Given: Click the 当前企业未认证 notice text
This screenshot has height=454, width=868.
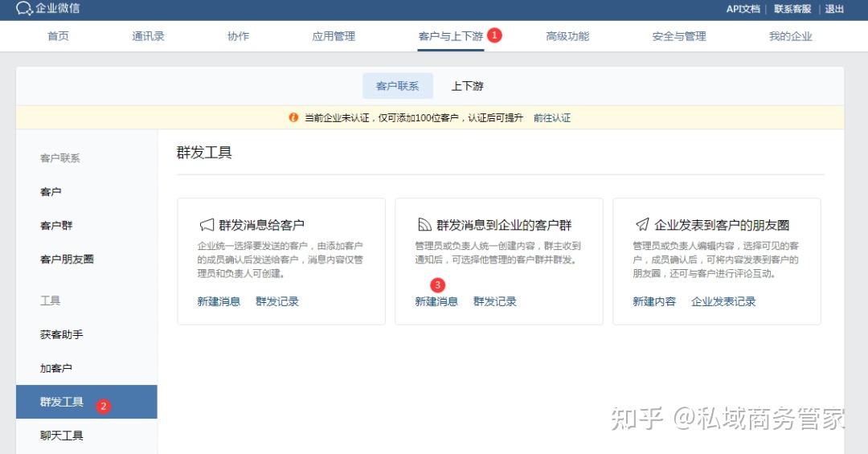Looking at the screenshot, I should 414,118.
